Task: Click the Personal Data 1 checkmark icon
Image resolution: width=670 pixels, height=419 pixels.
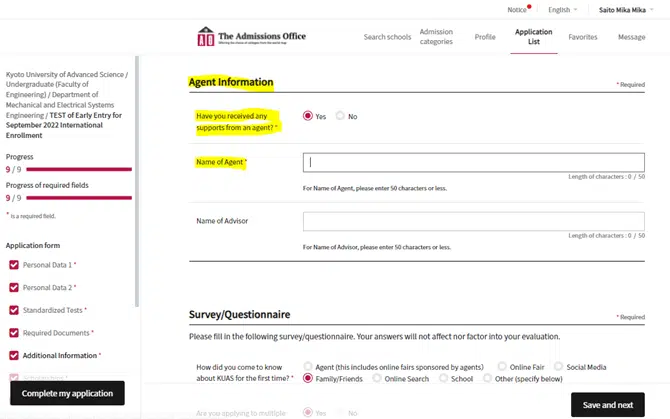Action: point(14,265)
